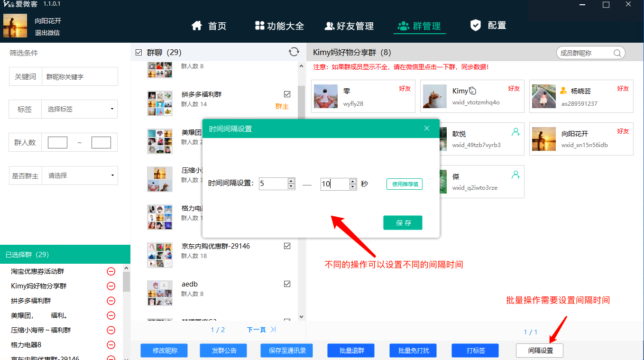
Task: Switch to 功能大全 tab
Action: (x=279, y=26)
